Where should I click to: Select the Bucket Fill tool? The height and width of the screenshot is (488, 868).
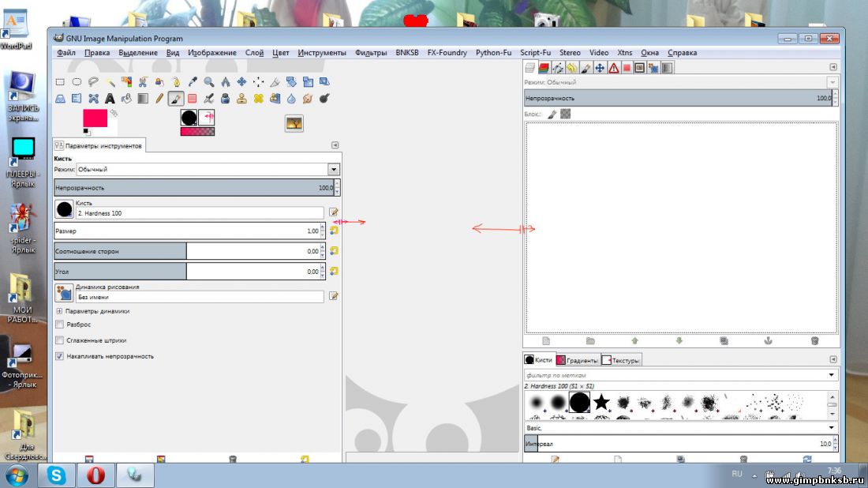coord(126,99)
